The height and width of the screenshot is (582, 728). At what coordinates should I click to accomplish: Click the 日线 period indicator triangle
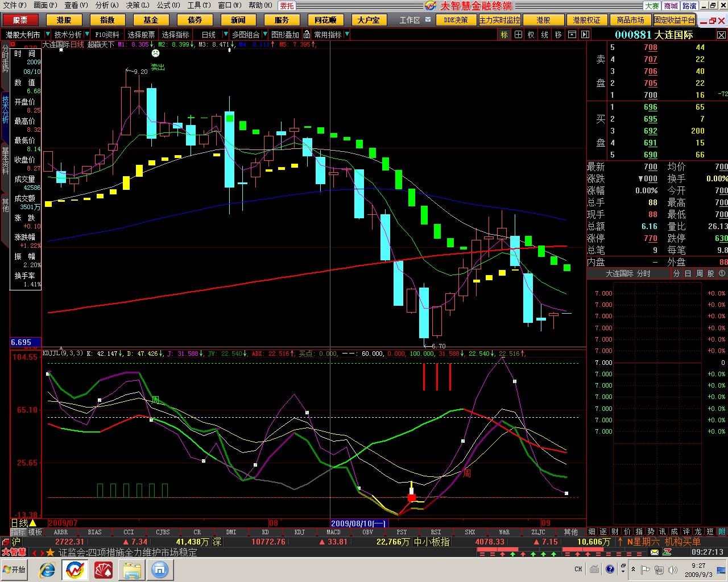[33, 523]
